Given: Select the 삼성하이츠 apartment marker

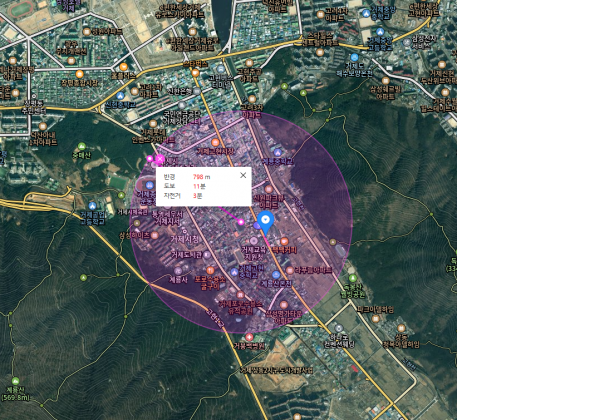Looking at the screenshot, I should tap(137, 235).
